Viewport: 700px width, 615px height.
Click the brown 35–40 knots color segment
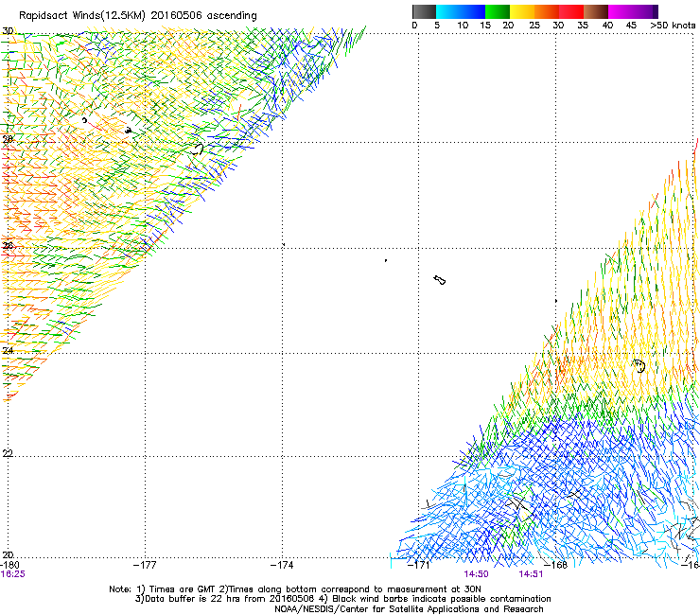point(596,11)
